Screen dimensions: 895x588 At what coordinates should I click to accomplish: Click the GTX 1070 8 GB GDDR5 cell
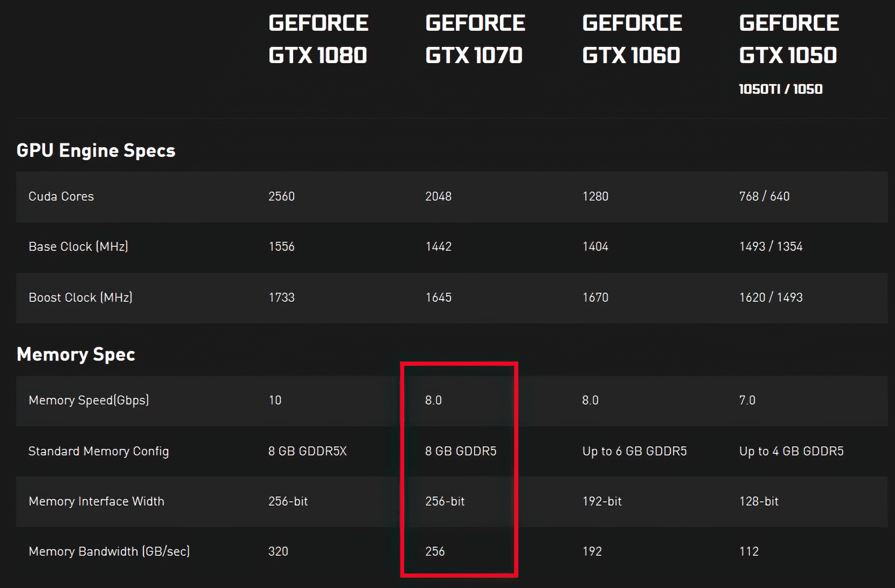click(x=461, y=451)
